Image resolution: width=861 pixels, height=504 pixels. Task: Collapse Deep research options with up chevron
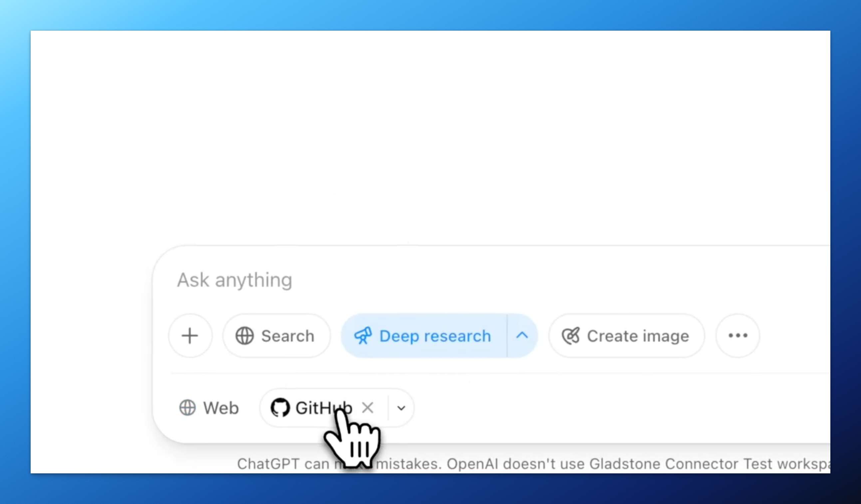(522, 336)
